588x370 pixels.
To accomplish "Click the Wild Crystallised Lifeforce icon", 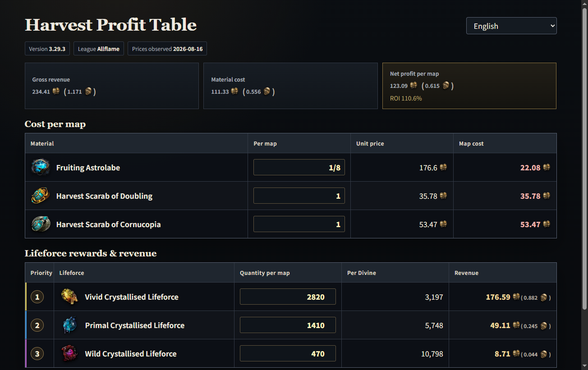I will pos(69,353).
